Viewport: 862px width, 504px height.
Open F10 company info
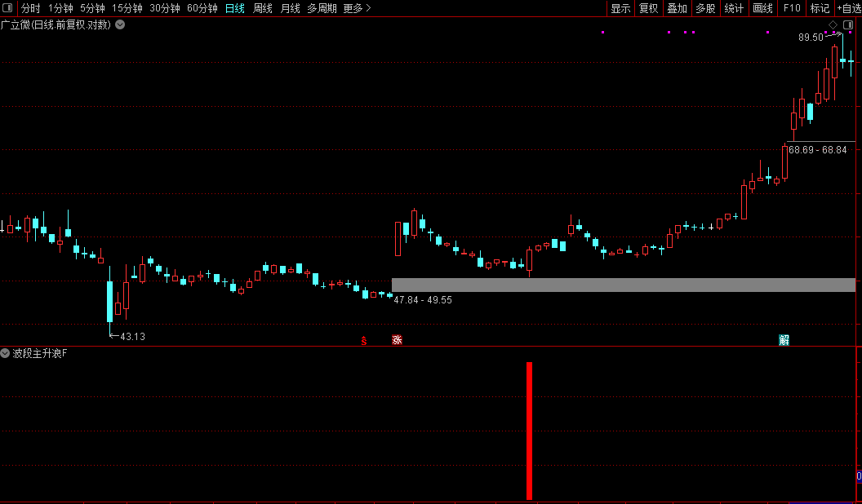(792, 8)
